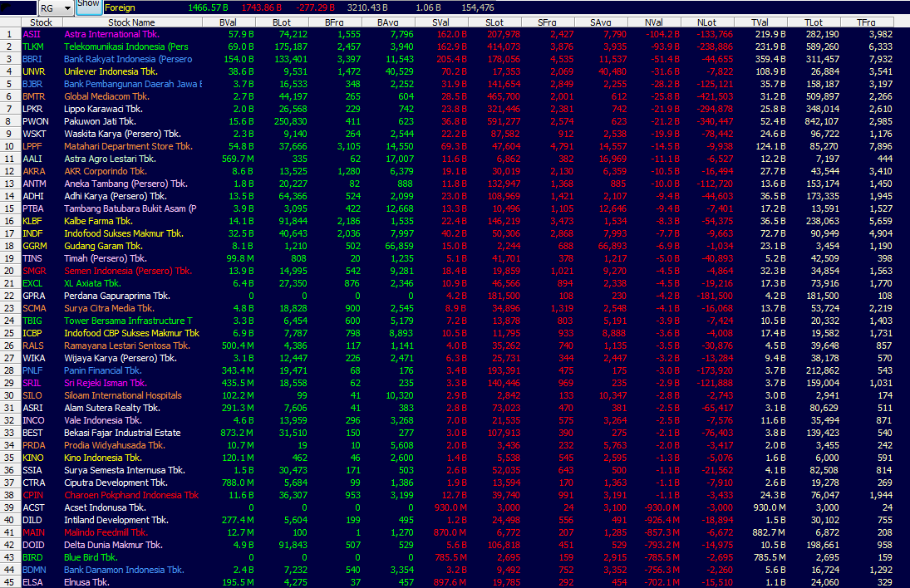This screenshot has height=588, width=910.
Task: Select Siloam International Hospitals stock name
Action: point(123,395)
